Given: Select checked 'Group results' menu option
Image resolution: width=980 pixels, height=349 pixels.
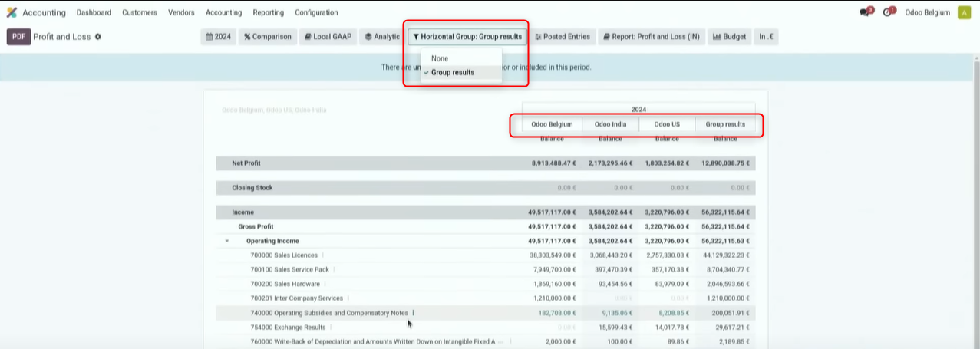Looking at the screenshot, I should [x=461, y=72].
